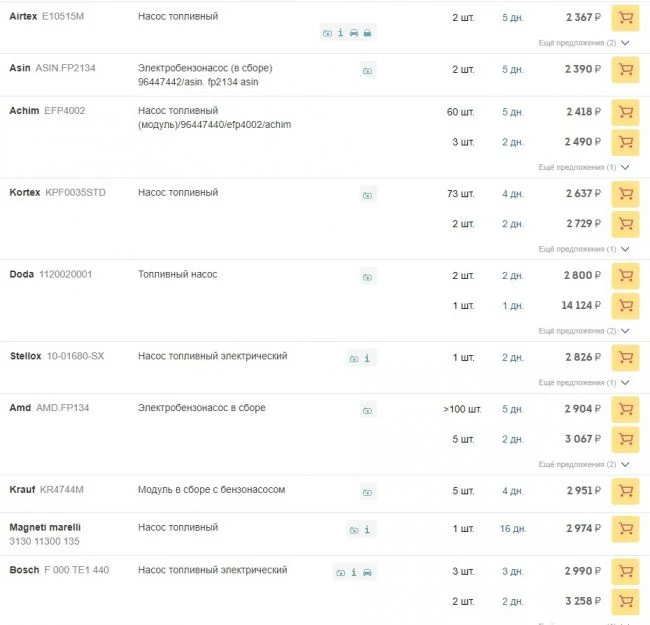Click the info icon for Stellox 10-01680-SX
The height and width of the screenshot is (625, 650).
pyautogui.click(x=367, y=358)
